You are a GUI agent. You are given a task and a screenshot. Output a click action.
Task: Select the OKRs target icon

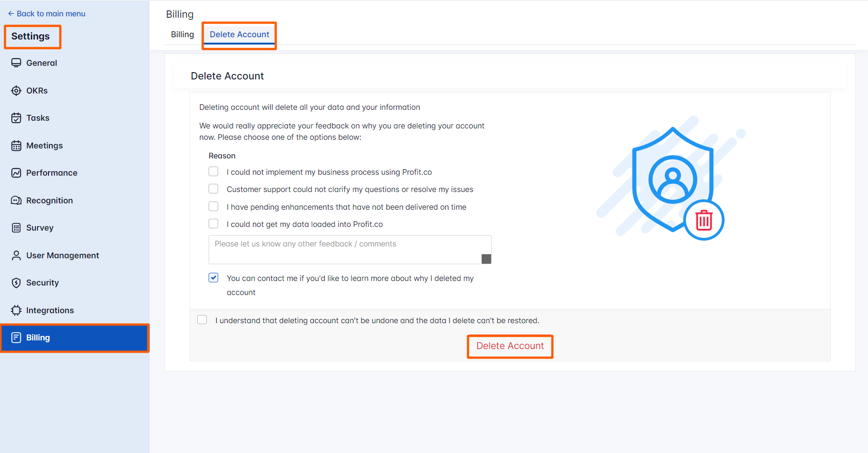coord(16,90)
